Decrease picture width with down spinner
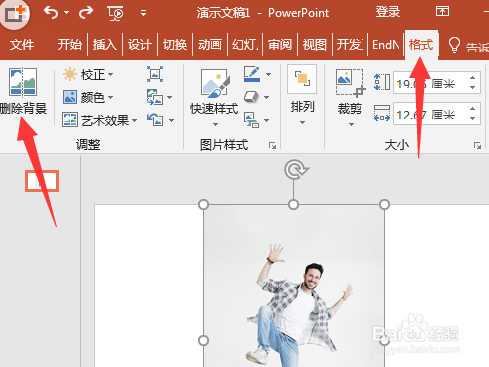The height and width of the screenshot is (367, 489). click(x=472, y=118)
